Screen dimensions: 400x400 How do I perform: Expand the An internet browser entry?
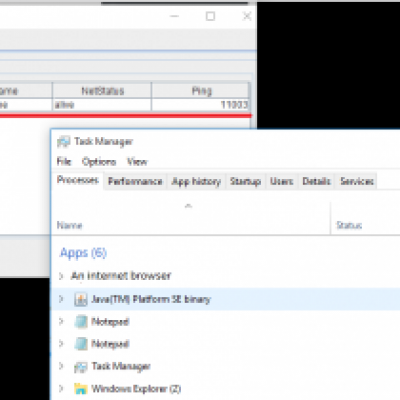61,276
